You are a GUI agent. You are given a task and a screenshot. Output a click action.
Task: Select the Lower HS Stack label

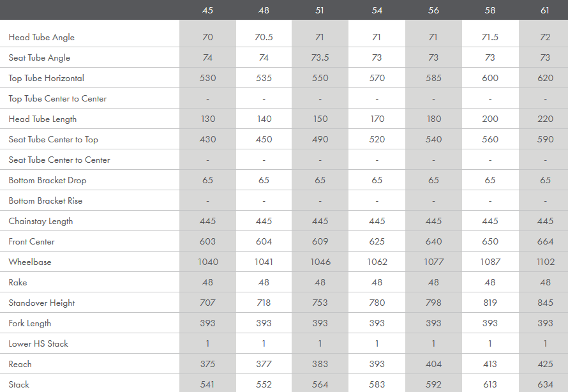pyautogui.click(x=38, y=344)
